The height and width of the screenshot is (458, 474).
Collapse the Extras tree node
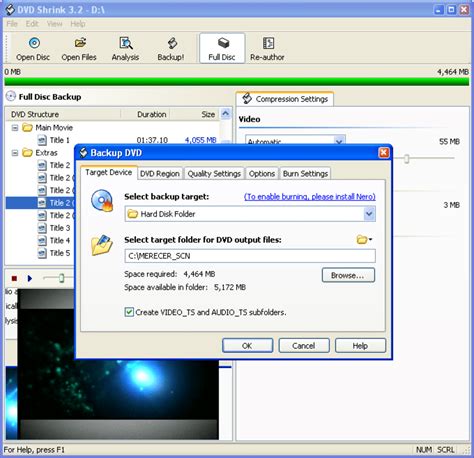15,153
